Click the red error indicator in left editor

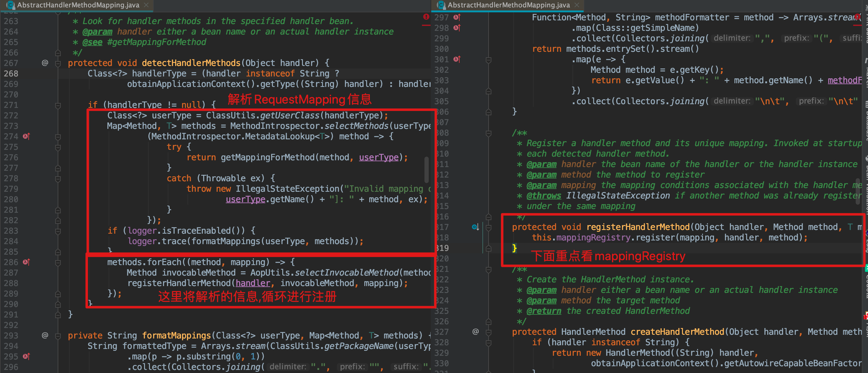point(426,17)
